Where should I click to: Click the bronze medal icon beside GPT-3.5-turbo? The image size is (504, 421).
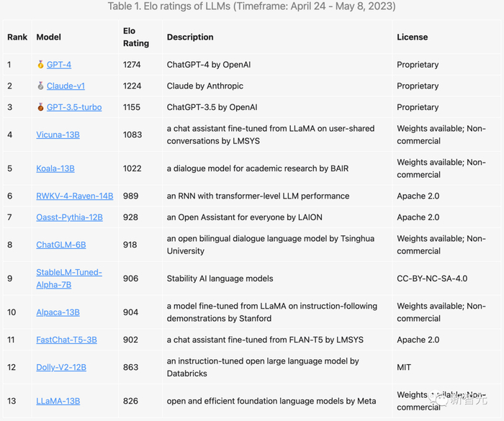click(x=40, y=107)
